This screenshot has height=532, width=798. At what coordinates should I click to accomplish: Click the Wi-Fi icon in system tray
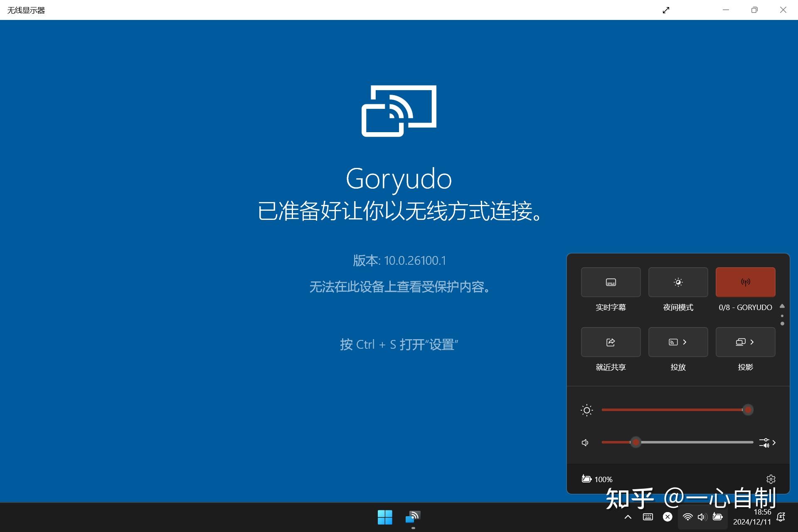(687, 517)
